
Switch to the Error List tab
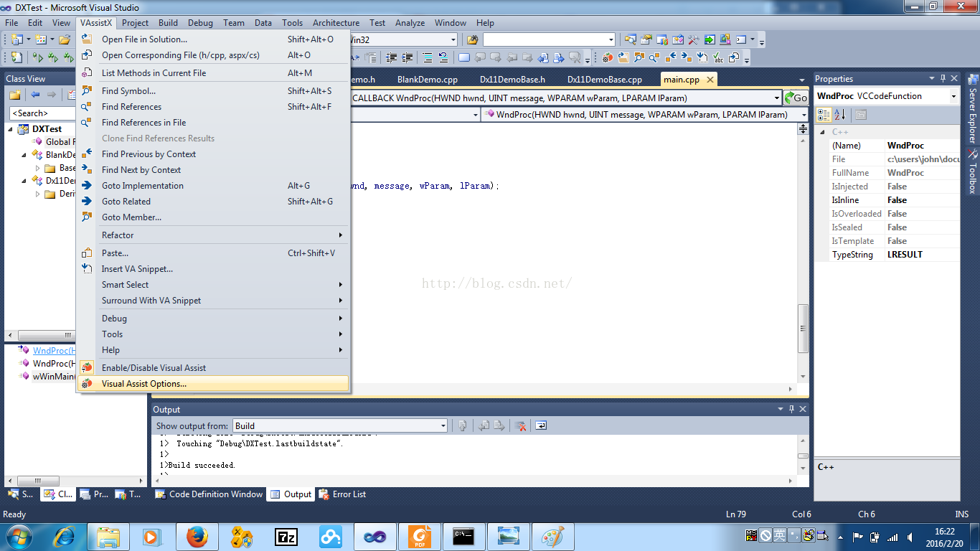342,494
